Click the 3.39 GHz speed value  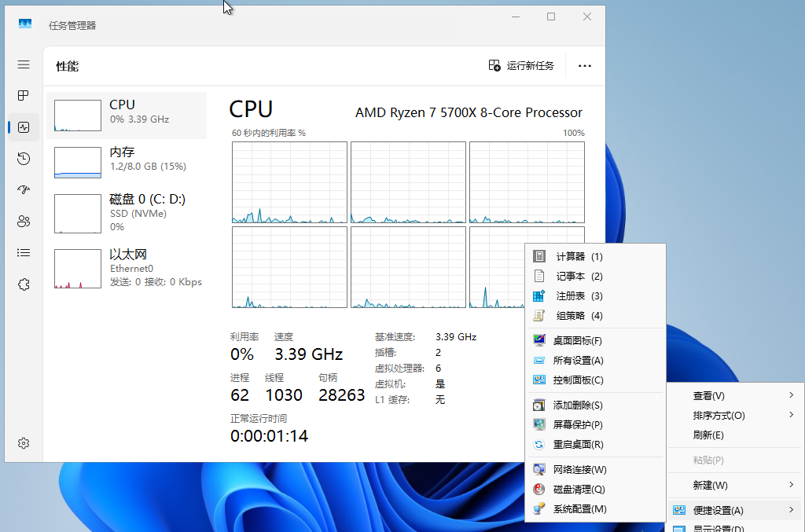click(308, 354)
